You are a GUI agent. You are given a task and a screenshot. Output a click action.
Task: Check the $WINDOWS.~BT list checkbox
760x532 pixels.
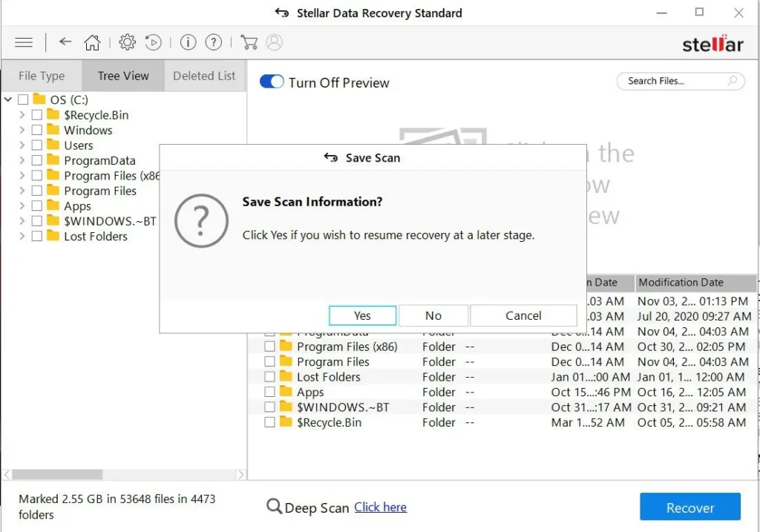269,407
